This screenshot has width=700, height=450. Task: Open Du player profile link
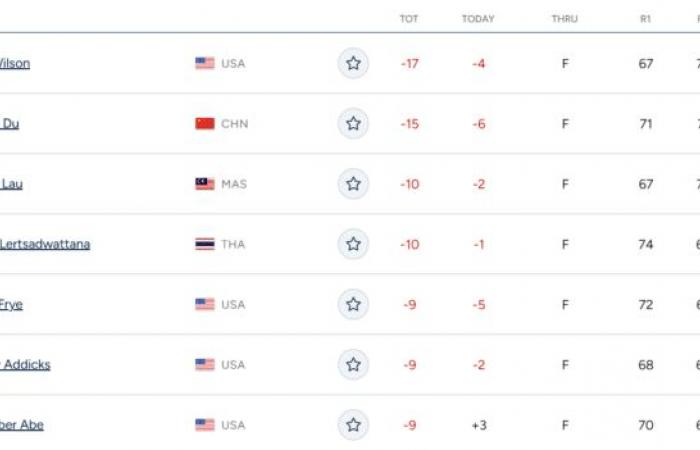click(x=9, y=124)
